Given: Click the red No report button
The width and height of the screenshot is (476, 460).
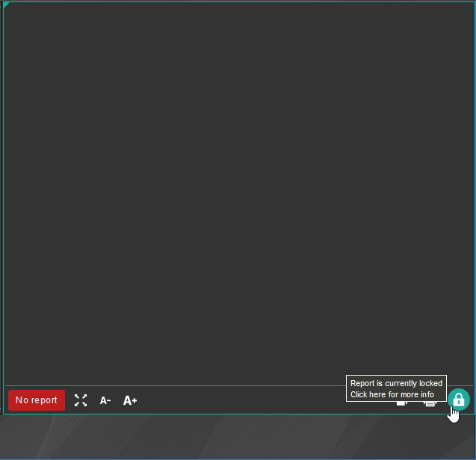Looking at the screenshot, I should (x=37, y=400).
